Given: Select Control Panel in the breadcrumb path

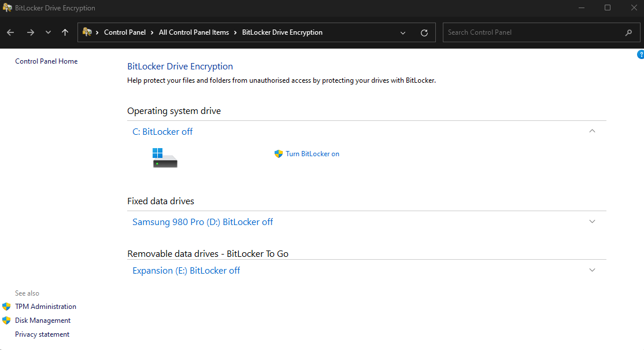Looking at the screenshot, I should point(125,32).
